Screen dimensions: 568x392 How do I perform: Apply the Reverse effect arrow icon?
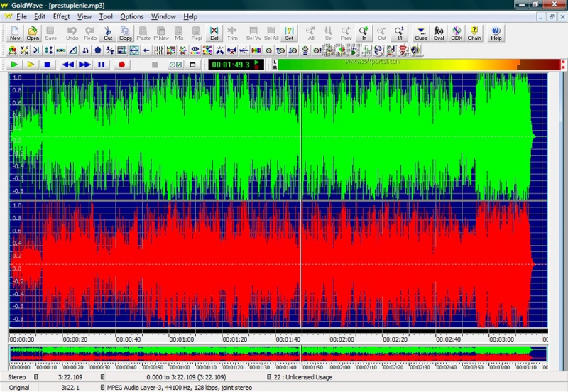click(x=146, y=50)
